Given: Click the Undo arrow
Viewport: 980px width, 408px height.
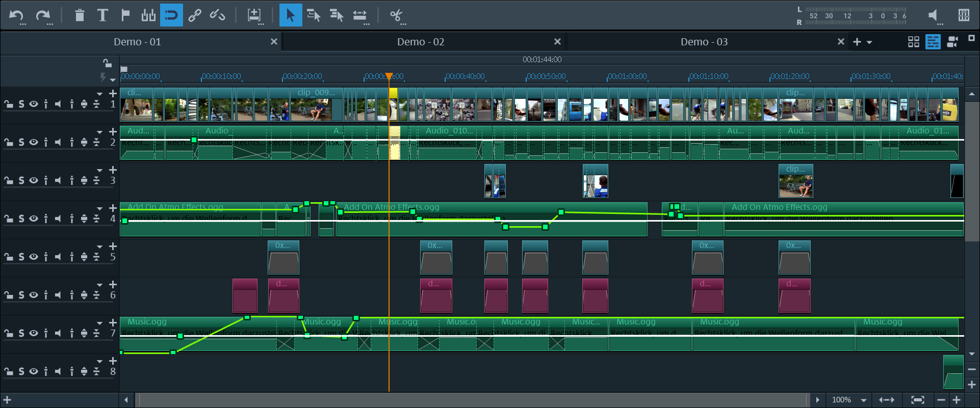Looking at the screenshot, I should pyautogui.click(x=16, y=15).
